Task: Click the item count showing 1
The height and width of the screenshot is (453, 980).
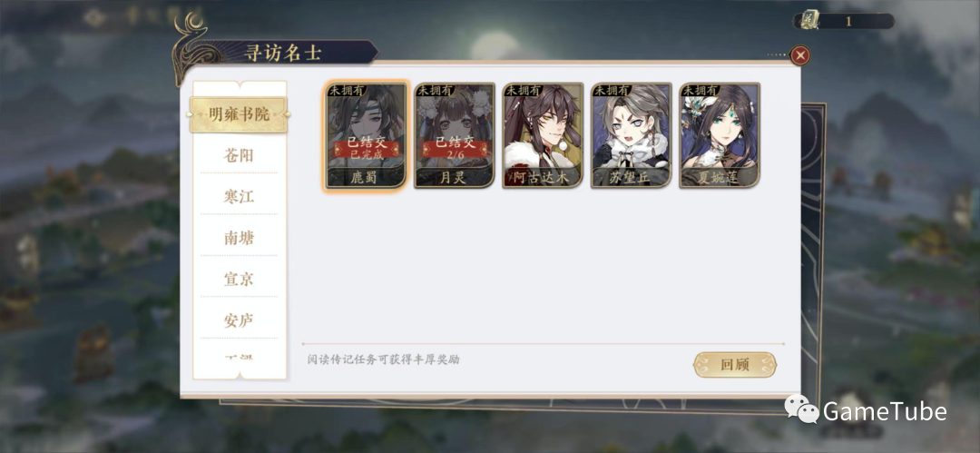Action: (x=848, y=21)
